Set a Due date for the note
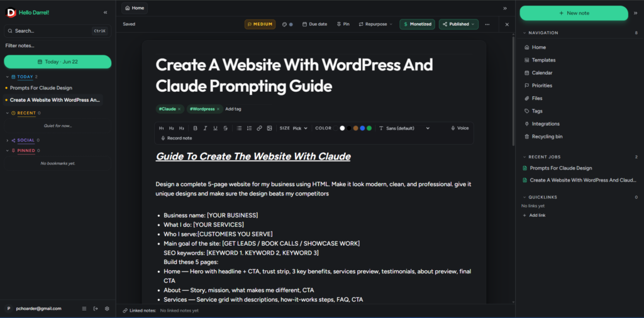 pyautogui.click(x=314, y=25)
